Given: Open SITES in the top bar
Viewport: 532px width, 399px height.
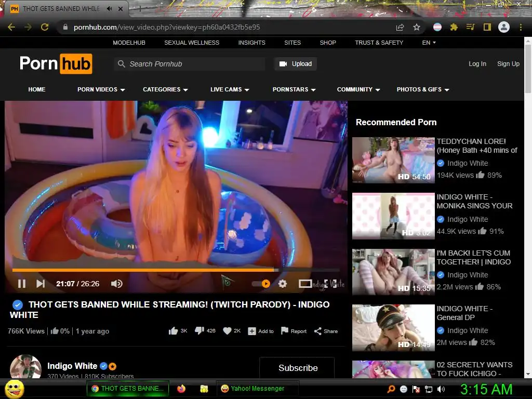Looking at the screenshot, I should pos(292,43).
